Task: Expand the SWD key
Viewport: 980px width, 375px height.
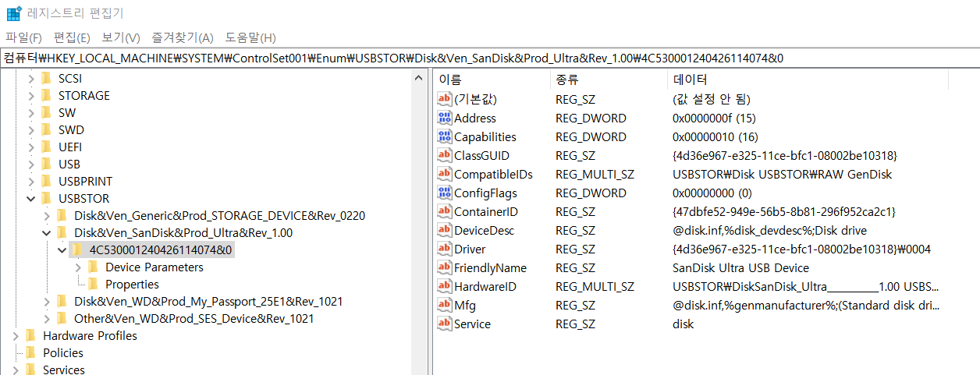Action: [x=31, y=130]
